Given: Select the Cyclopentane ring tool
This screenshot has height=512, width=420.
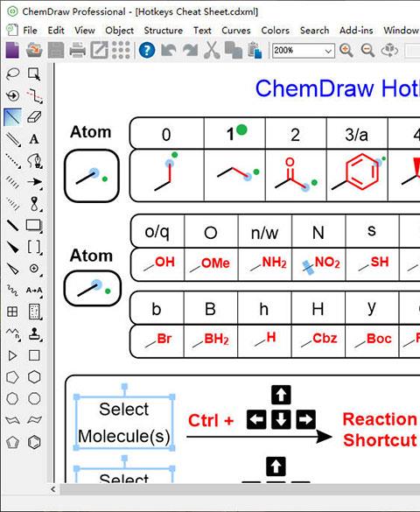Looking at the screenshot, I should [x=13, y=377].
